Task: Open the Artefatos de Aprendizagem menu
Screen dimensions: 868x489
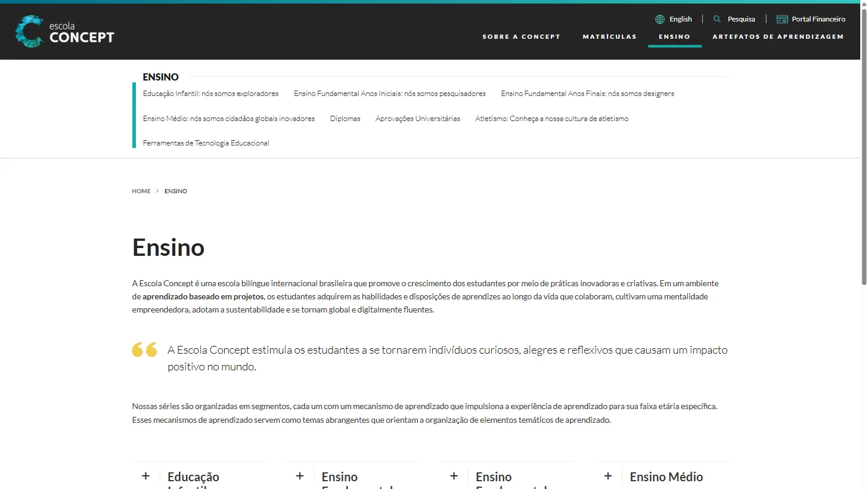Action: pyautogui.click(x=778, y=37)
